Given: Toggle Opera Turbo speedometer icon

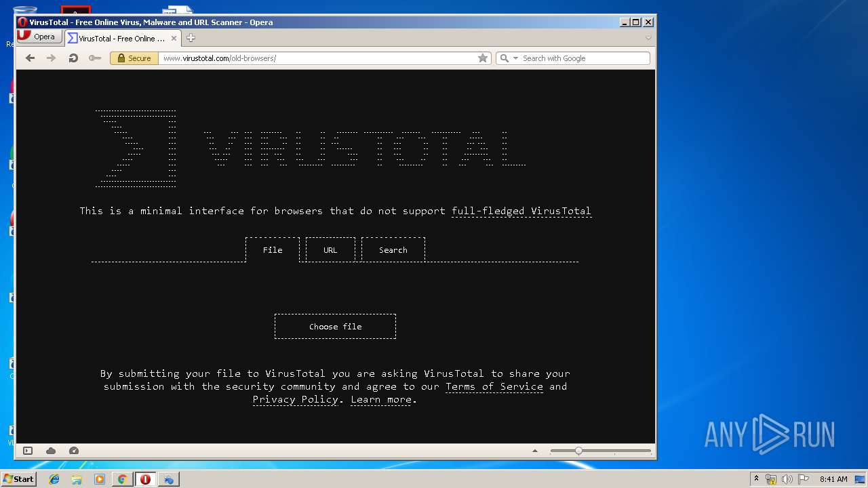Looking at the screenshot, I should (74, 451).
